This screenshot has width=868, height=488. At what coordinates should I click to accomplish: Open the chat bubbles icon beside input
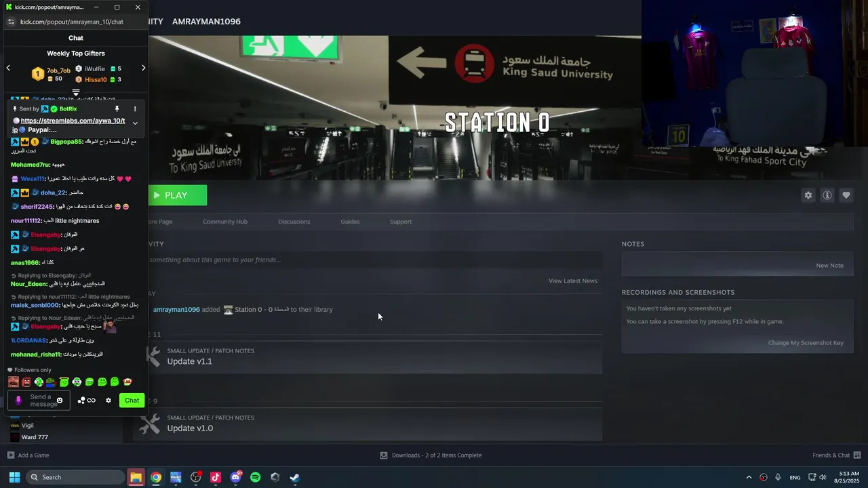81,401
